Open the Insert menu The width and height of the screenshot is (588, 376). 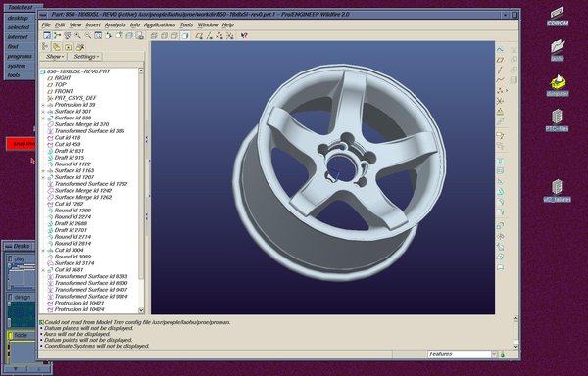pyautogui.click(x=93, y=25)
